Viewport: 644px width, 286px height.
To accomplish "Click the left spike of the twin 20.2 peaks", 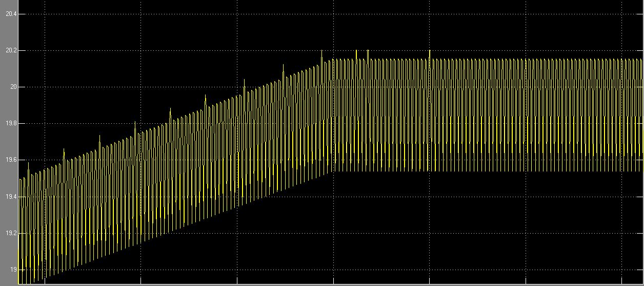I will coord(356,51).
